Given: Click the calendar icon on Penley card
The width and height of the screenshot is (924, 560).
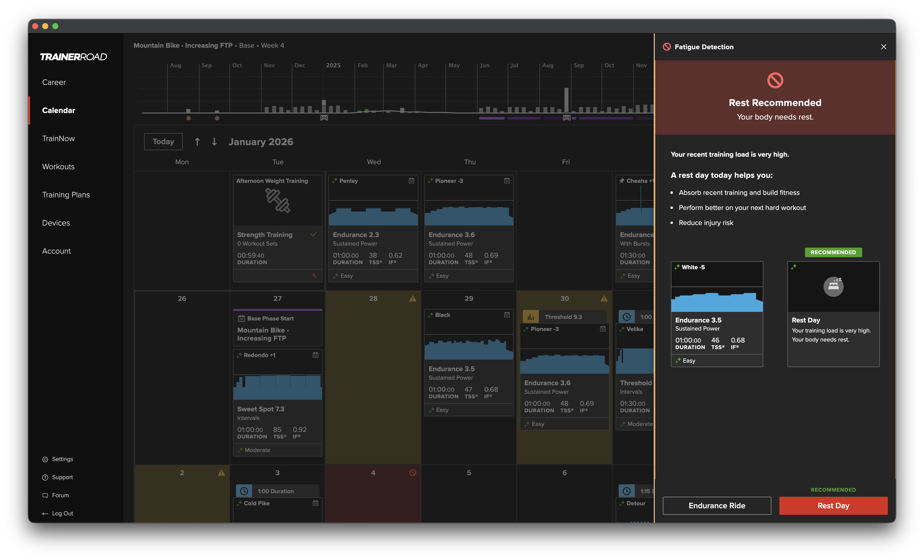Looking at the screenshot, I should [x=411, y=180].
